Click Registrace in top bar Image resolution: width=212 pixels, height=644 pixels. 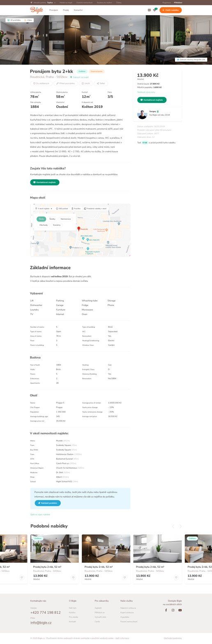(x=166, y=2)
